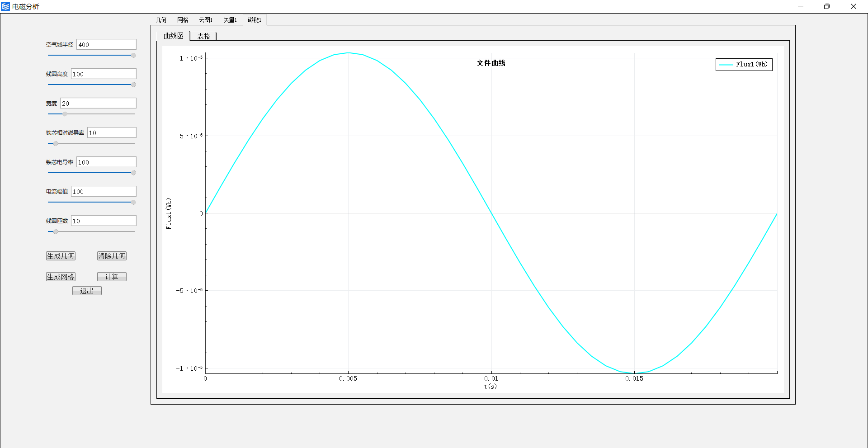Image resolution: width=868 pixels, height=448 pixels.
Task: Click the 铁芯相对磁导率 input field
Action: (112, 132)
